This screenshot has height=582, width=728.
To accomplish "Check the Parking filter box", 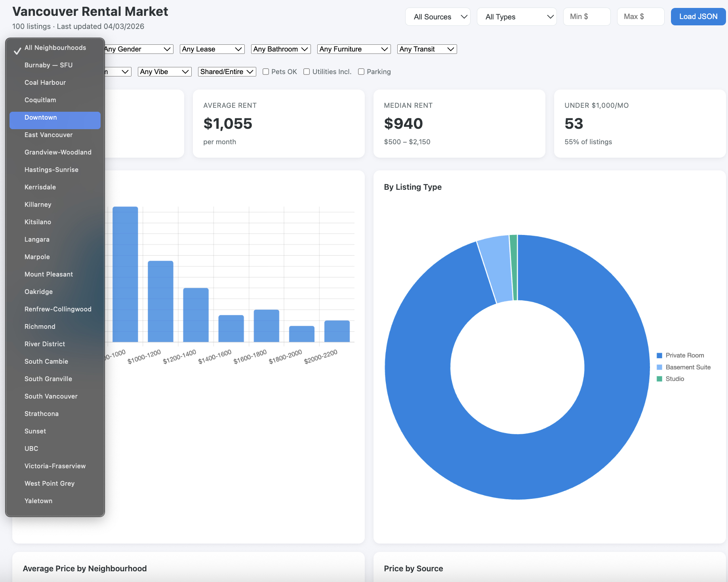I will 361,72.
